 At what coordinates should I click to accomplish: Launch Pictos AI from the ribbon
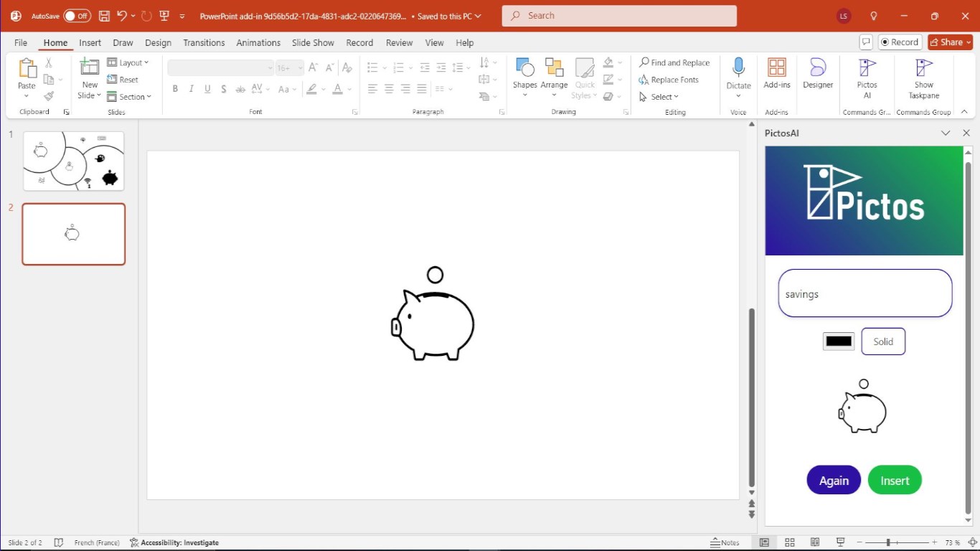867,68
